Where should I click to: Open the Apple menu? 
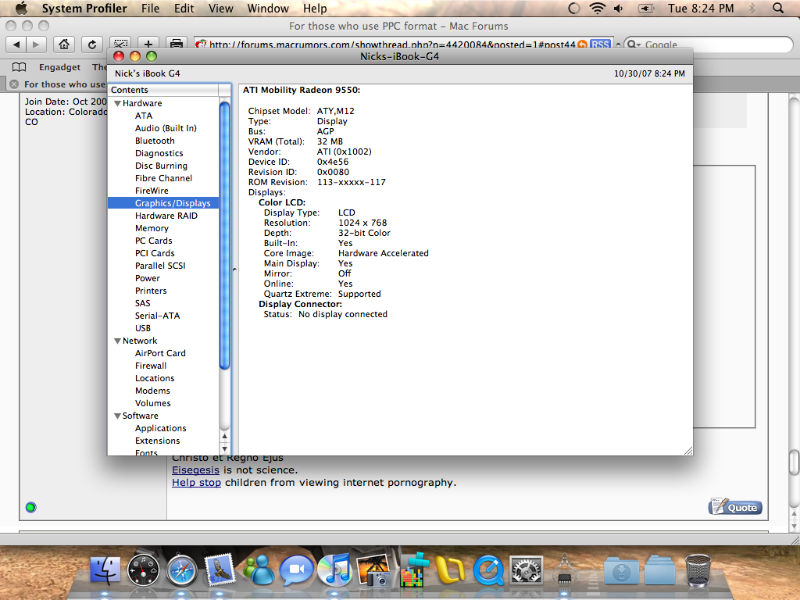click(x=21, y=8)
